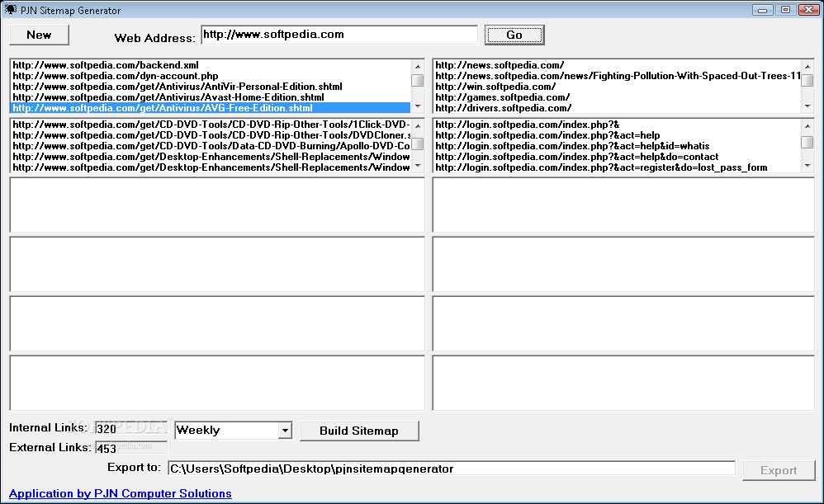
Task: Click scroll up arrow of login.softpedia list
Action: pyautogui.click(x=807, y=125)
